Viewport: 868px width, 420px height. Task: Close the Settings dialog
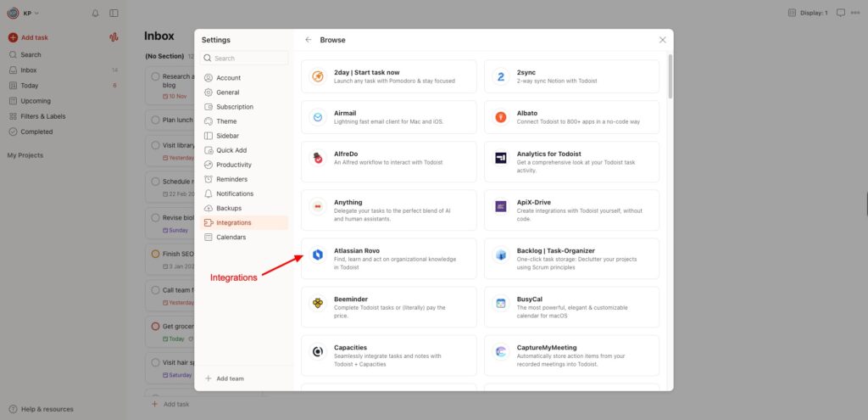(x=663, y=40)
